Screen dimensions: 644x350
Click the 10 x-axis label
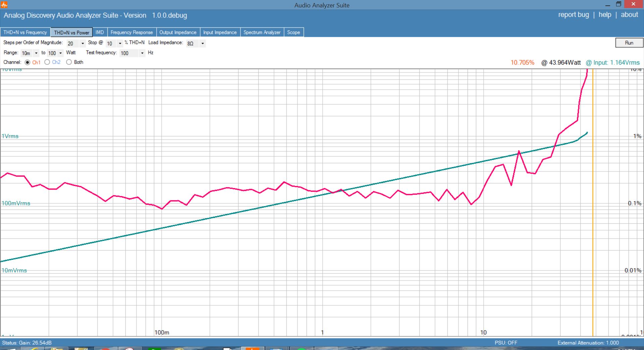tap(483, 333)
